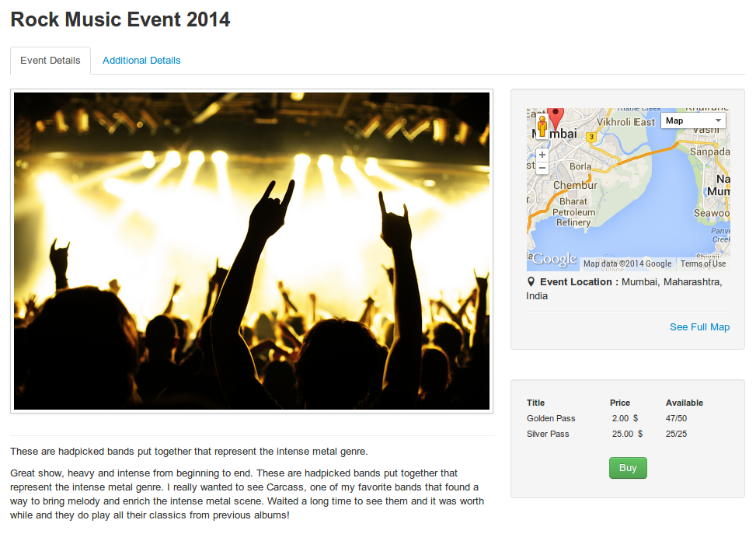Switch to the Event Details tab
The image size is (756, 541).
[x=51, y=61]
